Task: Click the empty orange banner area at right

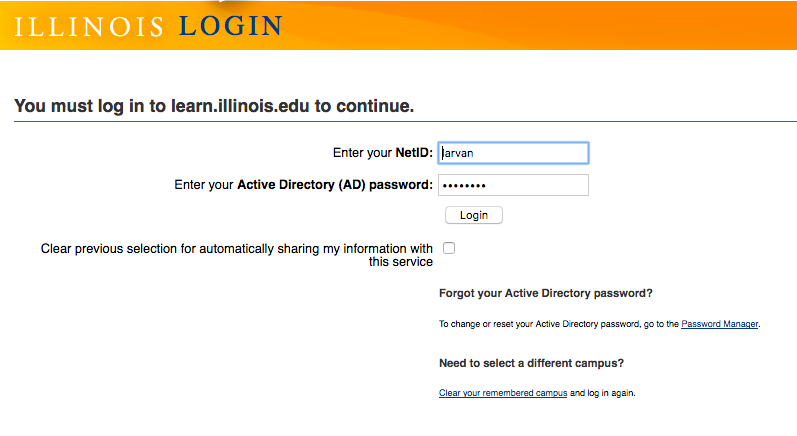Action: (600, 24)
